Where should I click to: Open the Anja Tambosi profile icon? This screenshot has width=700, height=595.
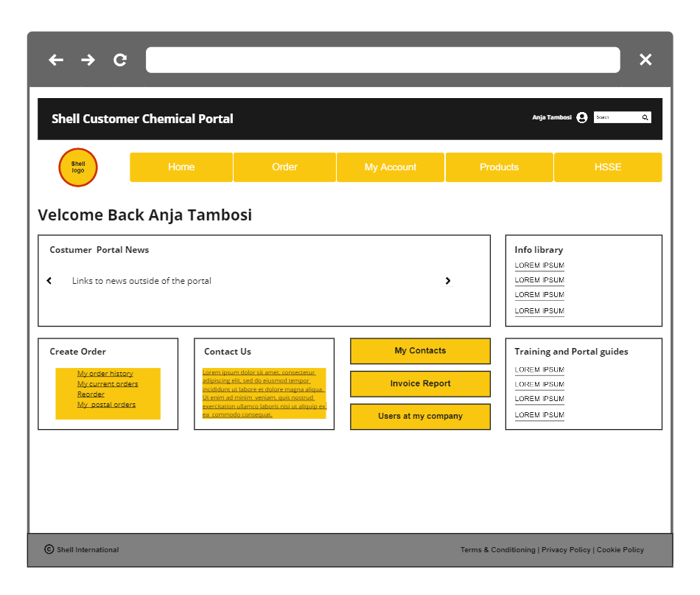pyautogui.click(x=582, y=117)
